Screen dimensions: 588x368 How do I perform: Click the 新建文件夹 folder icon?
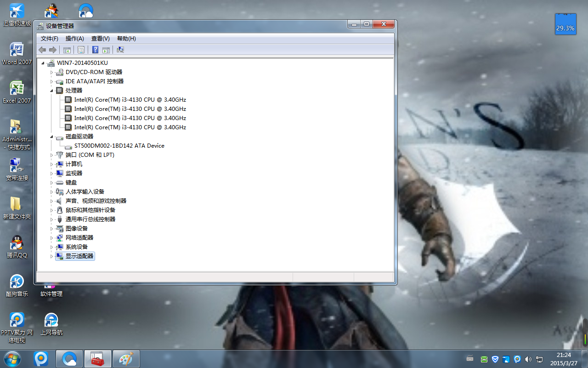click(x=17, y=208)
